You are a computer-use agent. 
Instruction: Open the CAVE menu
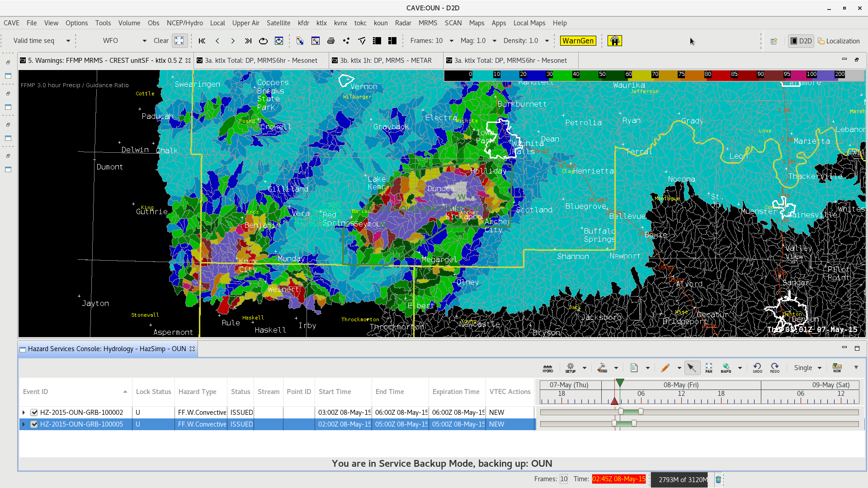click(x=11, y=23)
